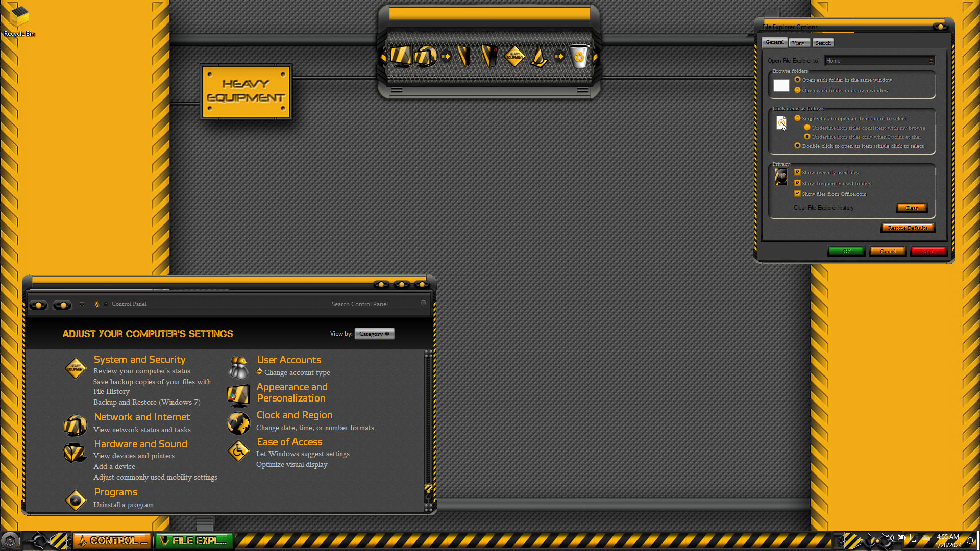The image size is (980, 551).
Task: Click the Clear history button
Action: 911,208
